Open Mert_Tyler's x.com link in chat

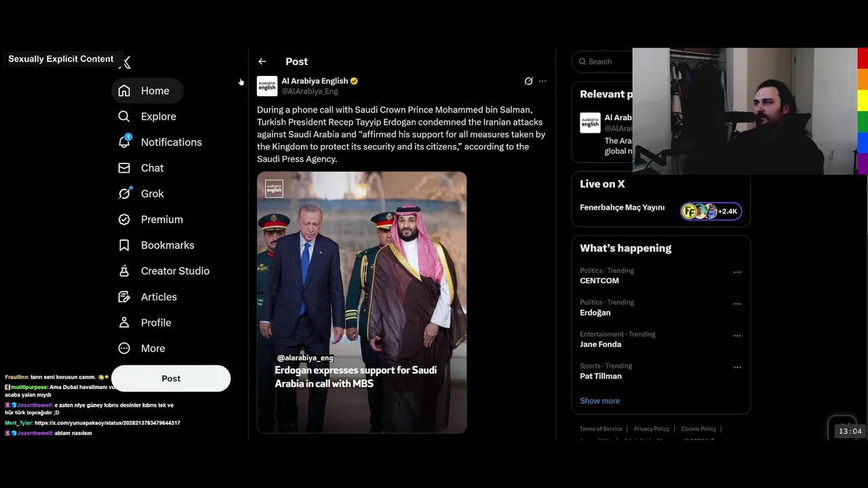tap(107, 423)
